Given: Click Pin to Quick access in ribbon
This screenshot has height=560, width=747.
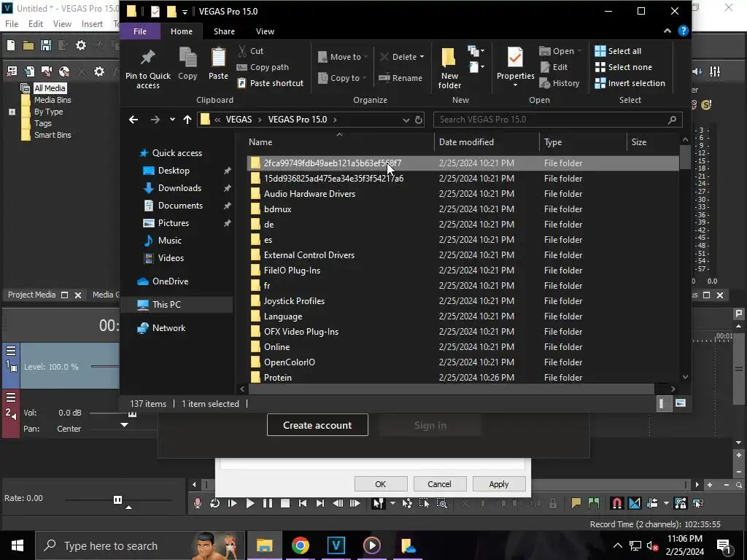Looking at the screenshot, I should pyautogui.click(x=147, y=68).
